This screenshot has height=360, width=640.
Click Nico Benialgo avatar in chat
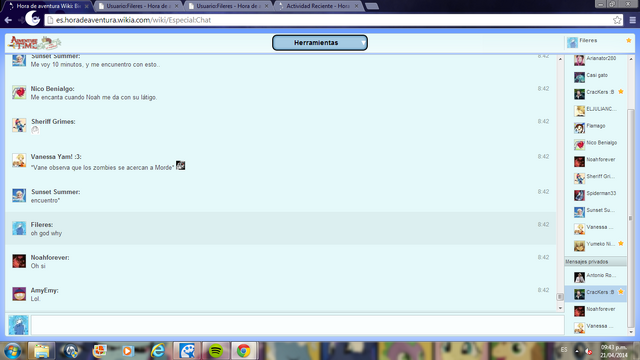tap(19, 93)
